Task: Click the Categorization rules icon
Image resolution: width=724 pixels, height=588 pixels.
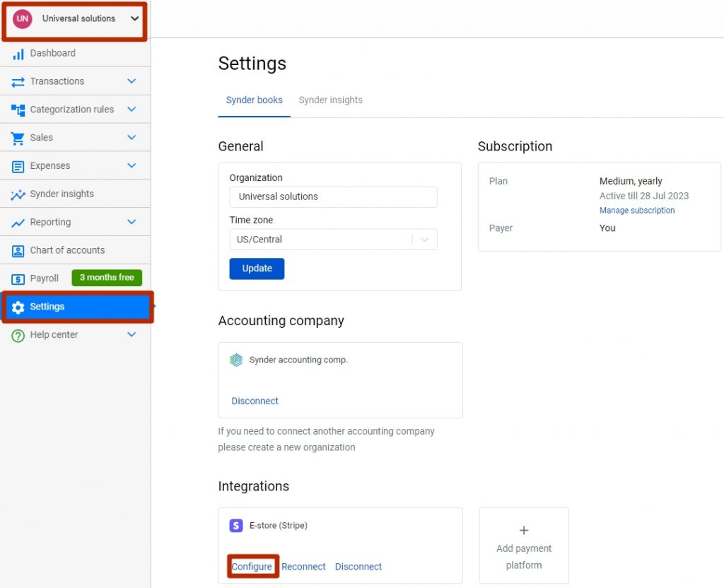Action: 18,110
